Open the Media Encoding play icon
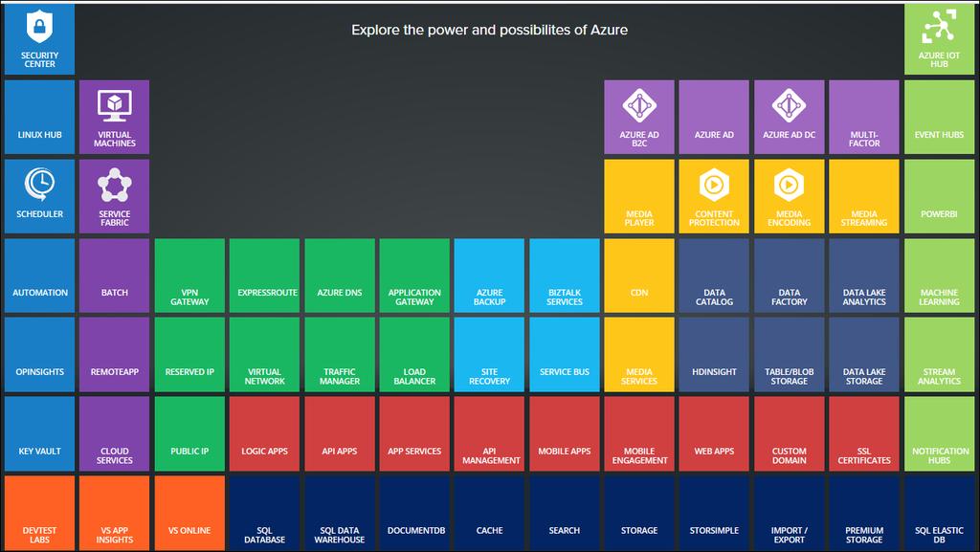Viewport: 980px width, 552px height. (790, 185)
